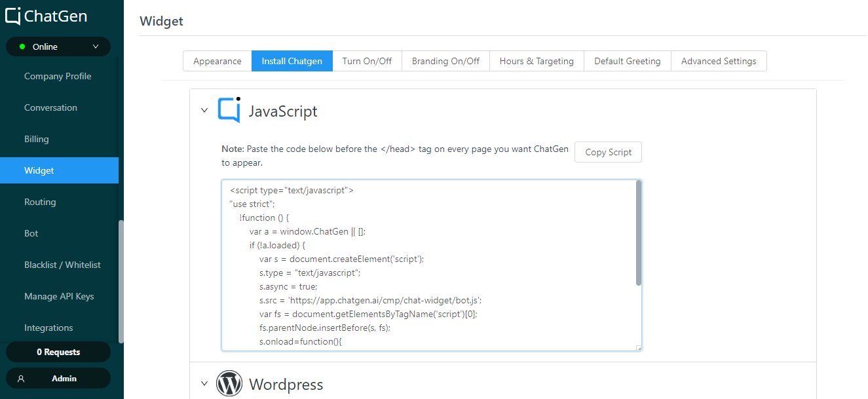The width and height of the screenshot is (868, 399).
Task: Switch to the Appearance tab
Action: 217,61
